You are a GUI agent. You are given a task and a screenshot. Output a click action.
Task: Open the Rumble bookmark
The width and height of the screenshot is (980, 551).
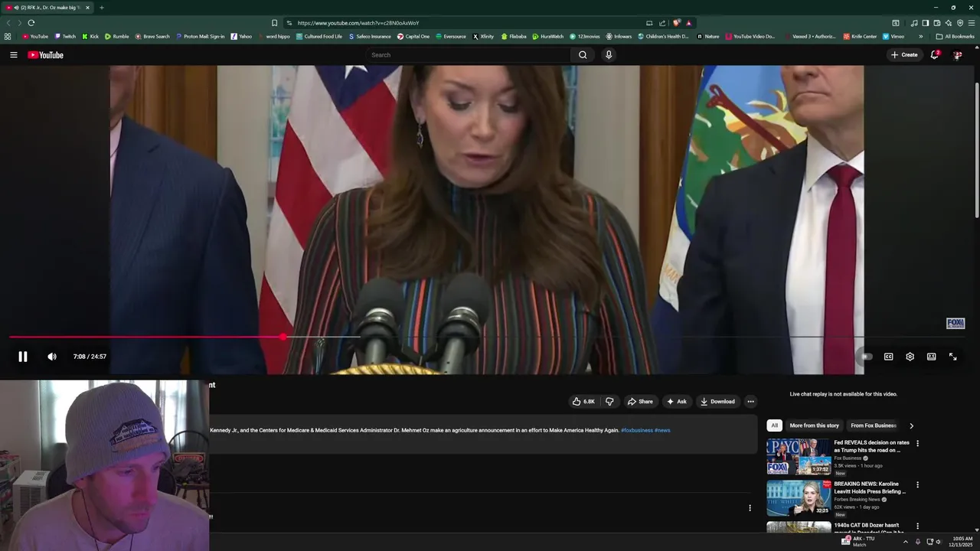[x=117, y=36]
